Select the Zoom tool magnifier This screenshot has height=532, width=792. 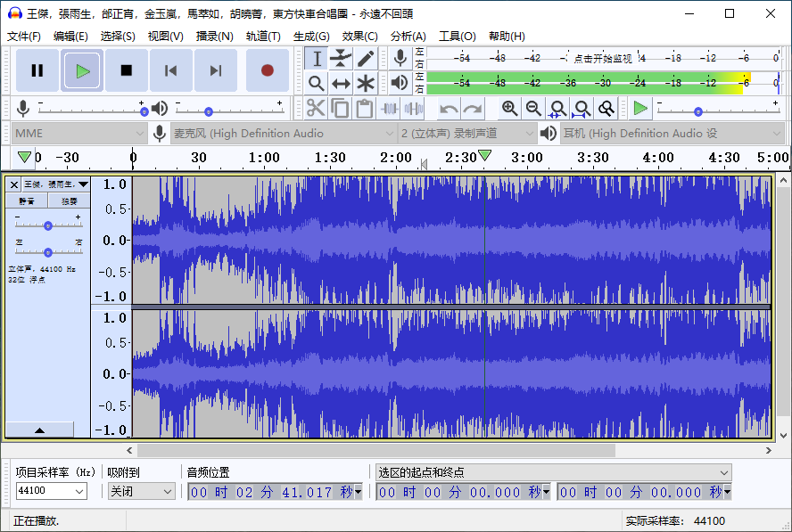[317, 84]
